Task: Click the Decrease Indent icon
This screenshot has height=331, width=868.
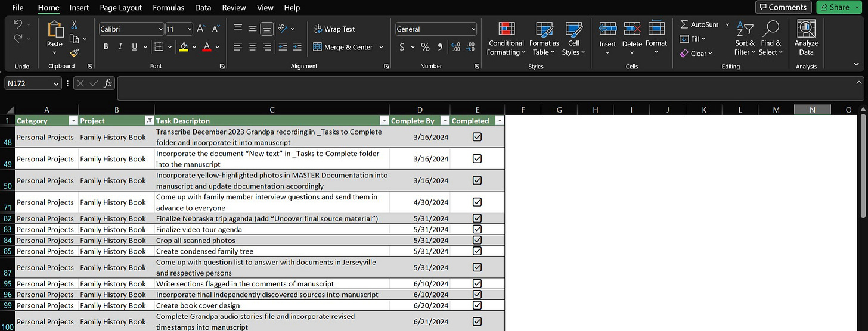Action: pos(283,47)
